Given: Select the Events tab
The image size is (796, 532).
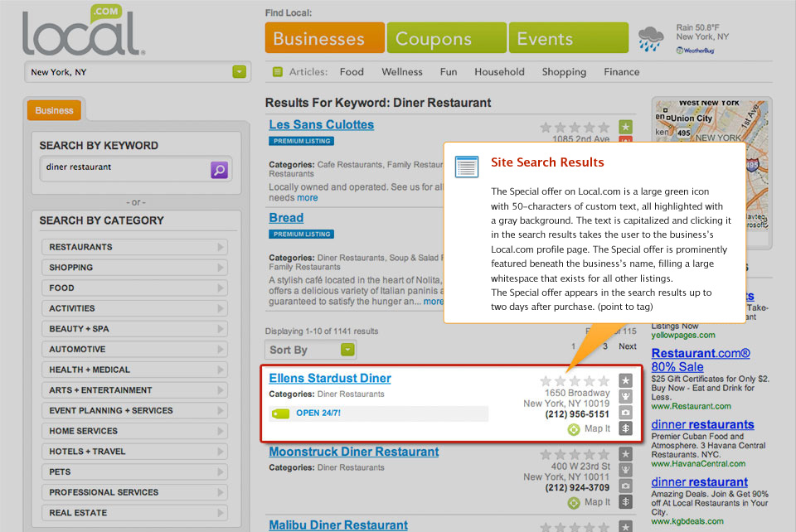Looking at the screenshot, I should click(569, 38).
